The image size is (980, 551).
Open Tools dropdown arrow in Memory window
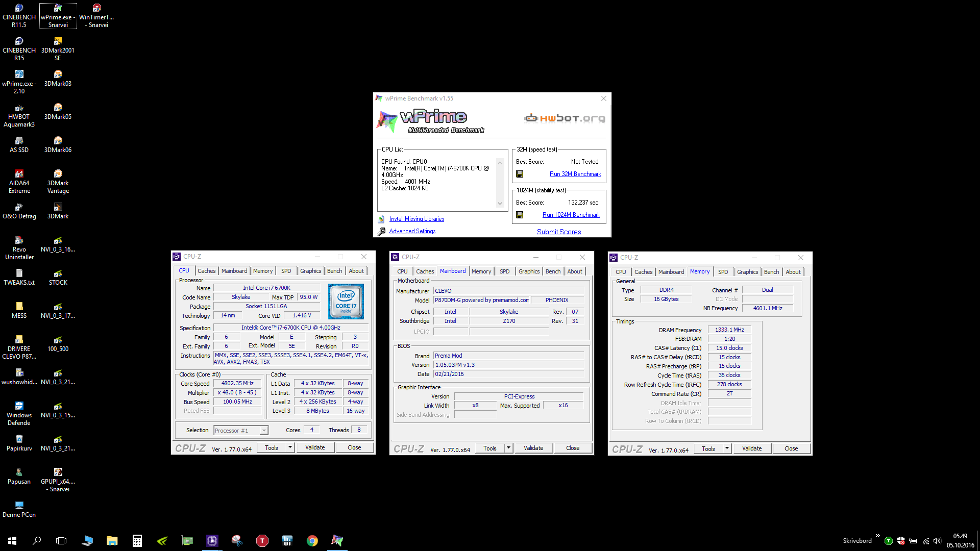tap(727, 448)
